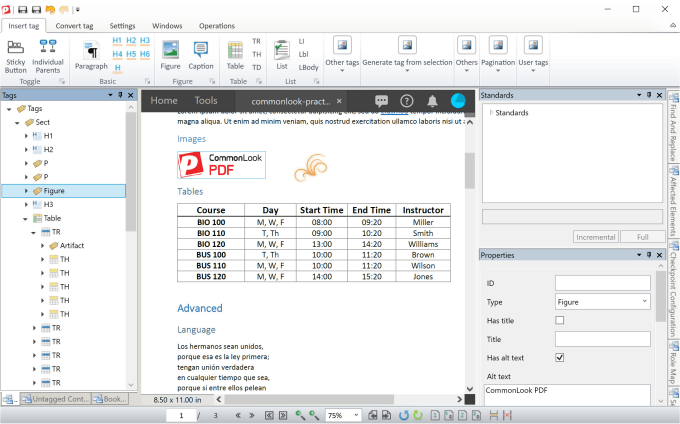Open the Untagged Content panel tab

click(56, 399)
